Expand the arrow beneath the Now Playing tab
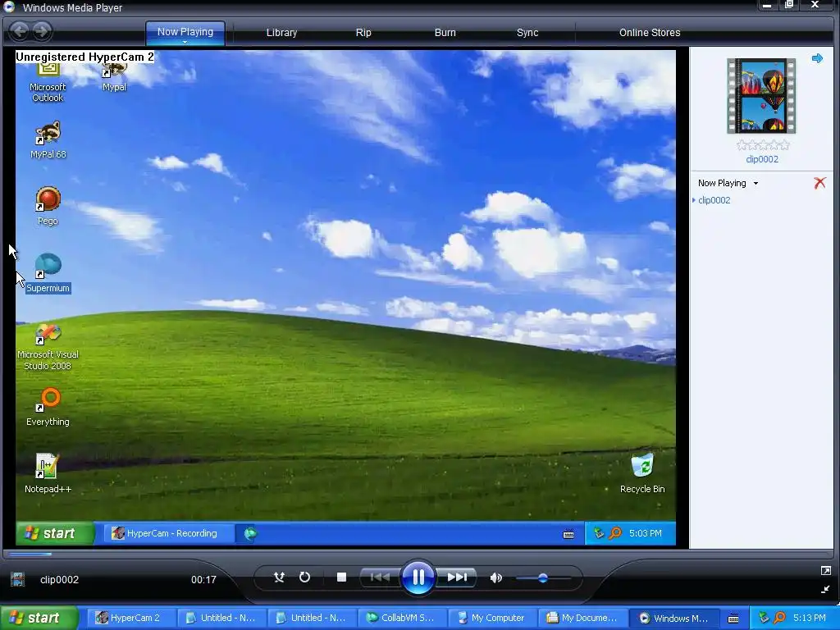Viewport: 840px width, 630px height. coord(185,42)
